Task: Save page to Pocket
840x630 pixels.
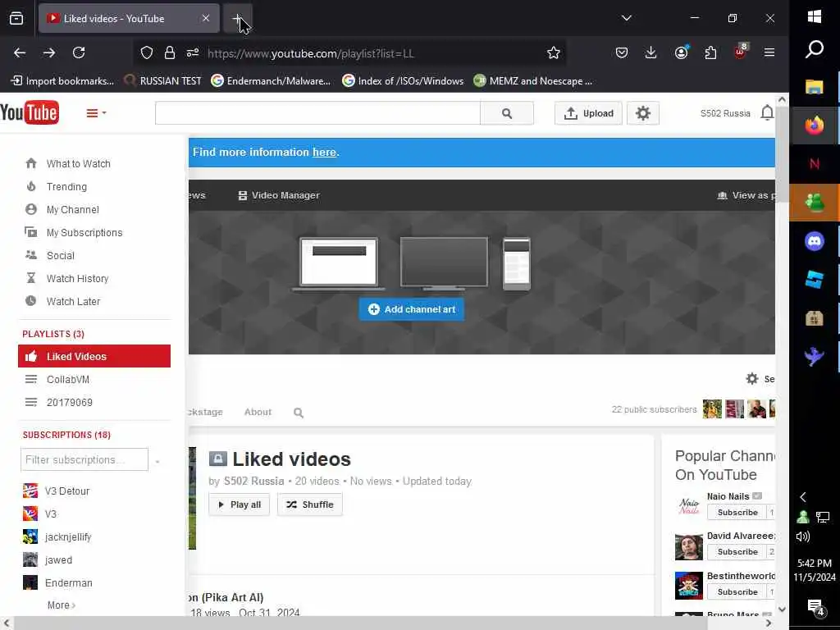Action: 622,52
